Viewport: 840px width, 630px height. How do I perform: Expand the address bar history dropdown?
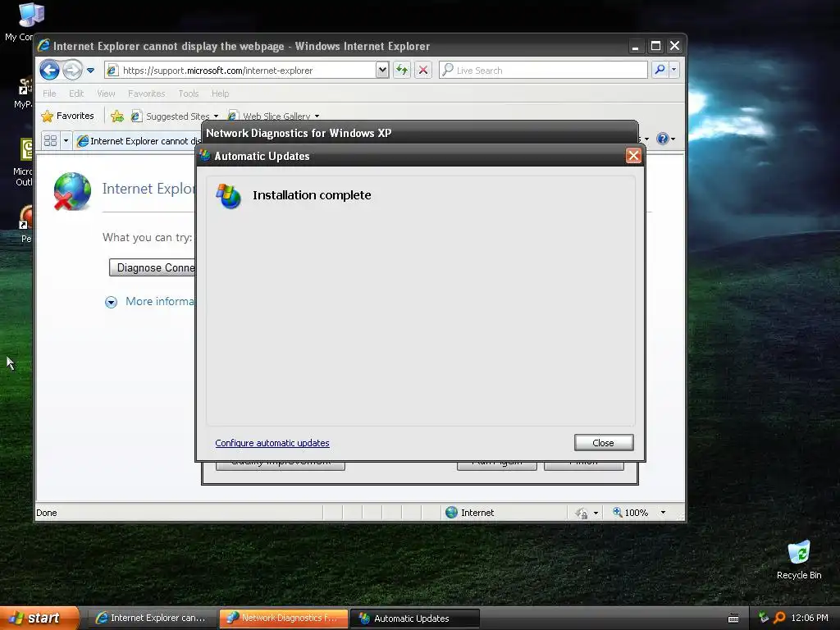(x=382, y=70)
